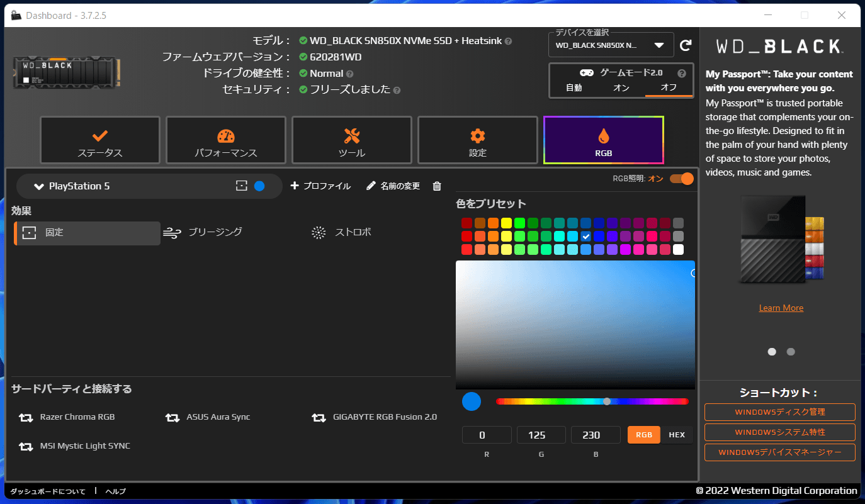Click the G value input field
The height and width of the screenshot is (504, 865).
(541, 435)
